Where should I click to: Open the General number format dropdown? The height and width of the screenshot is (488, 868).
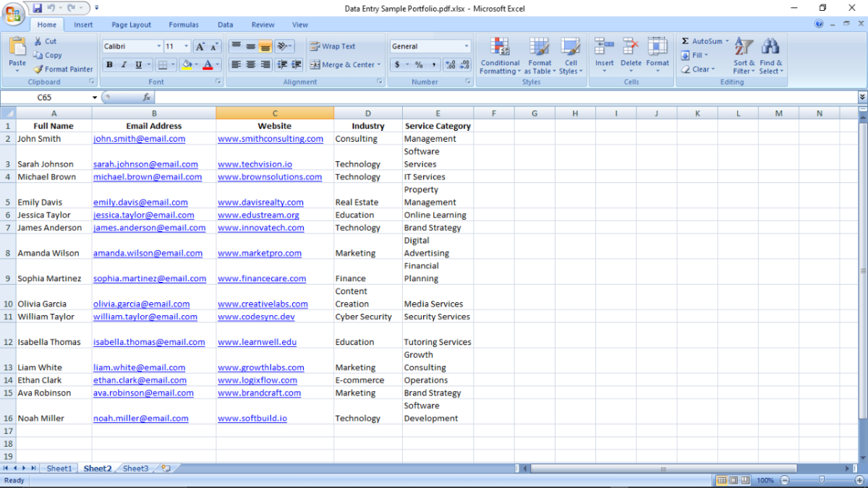466,46
